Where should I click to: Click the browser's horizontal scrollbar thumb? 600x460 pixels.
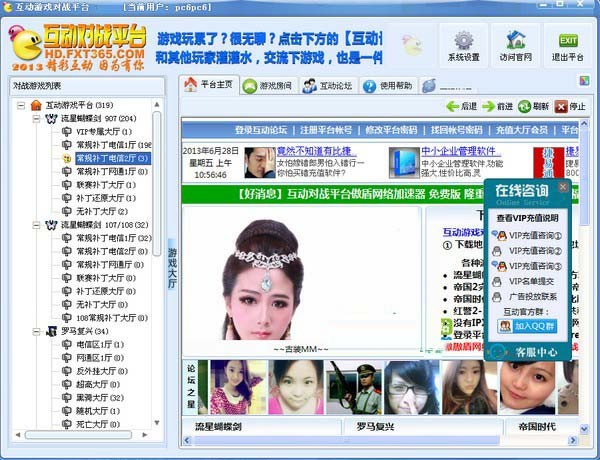pyautogui.click(x=346, y=440)
